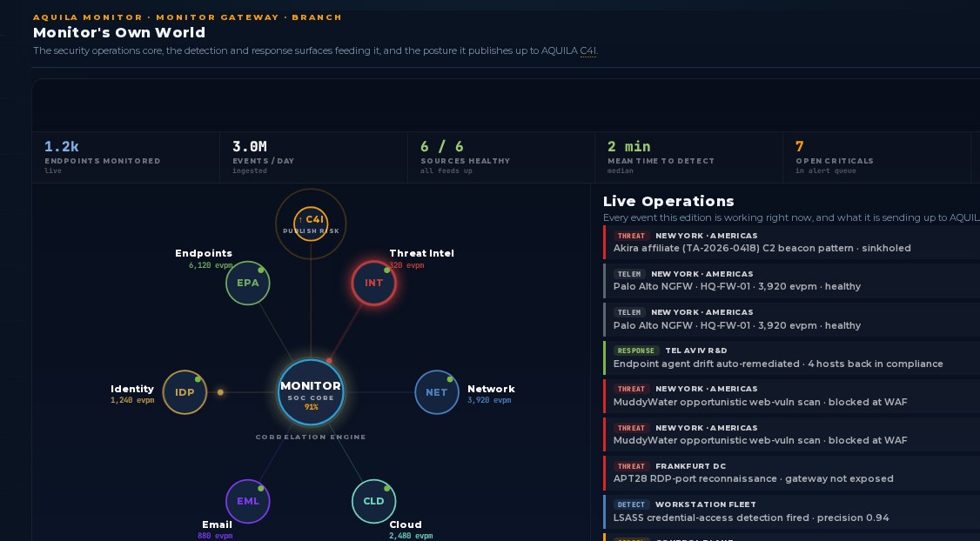Click the NET network node

(436, 392)
